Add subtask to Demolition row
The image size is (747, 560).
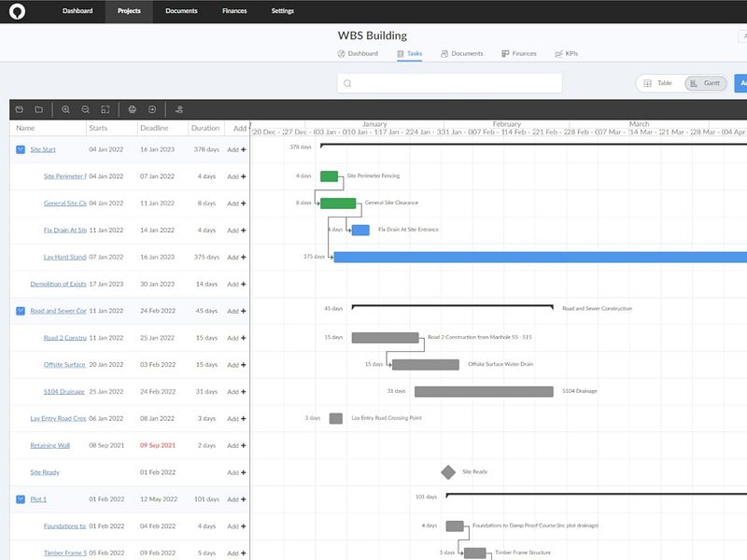[236, 285]
